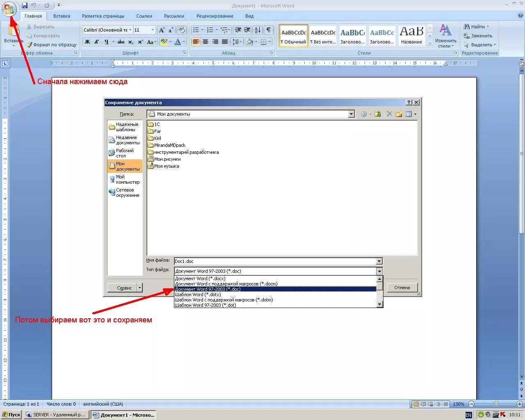
Task: Open the Папка location dropdown
Action: 351,114
